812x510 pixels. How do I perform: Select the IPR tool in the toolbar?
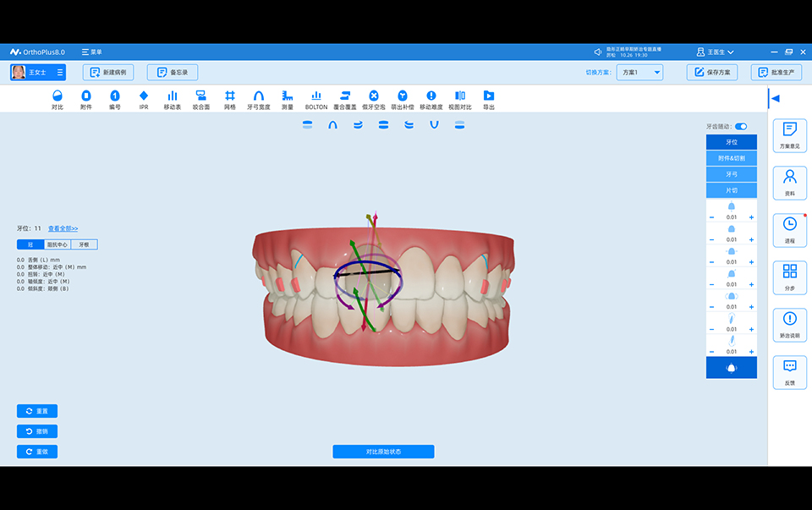[144, 100]
